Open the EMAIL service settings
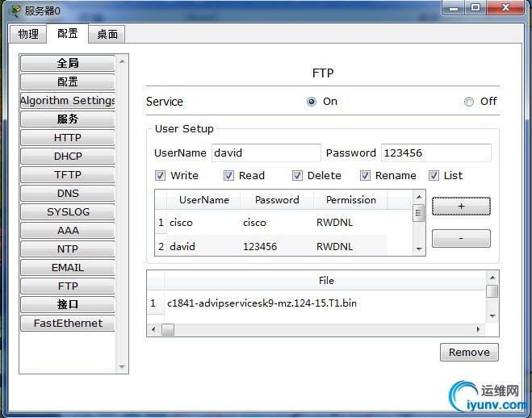532x418 pixels. point(68,268)
